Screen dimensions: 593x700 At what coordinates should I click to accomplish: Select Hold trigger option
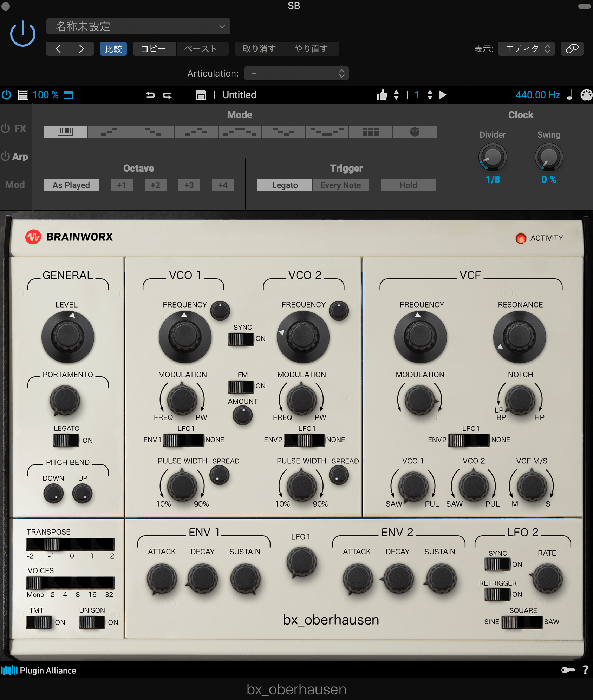click(409, 185)
